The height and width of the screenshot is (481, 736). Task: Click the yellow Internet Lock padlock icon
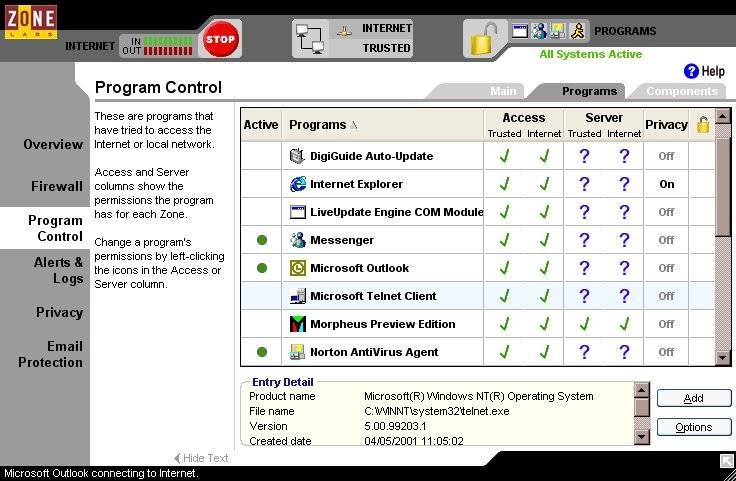tap(483, 39)
